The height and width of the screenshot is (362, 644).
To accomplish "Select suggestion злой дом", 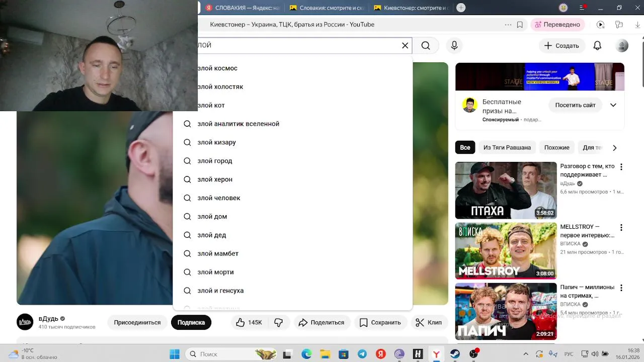I will [293, 217].
